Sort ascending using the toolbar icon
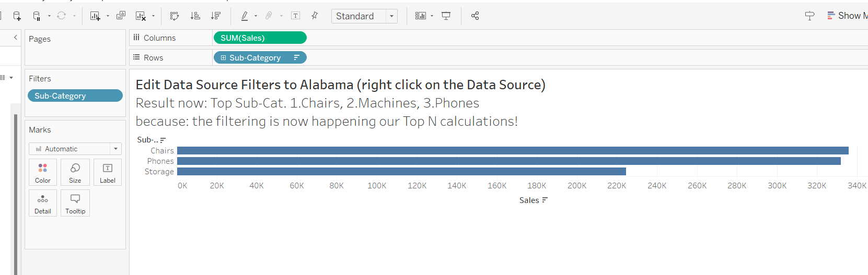868x275 pixels. tap(195, 16)
